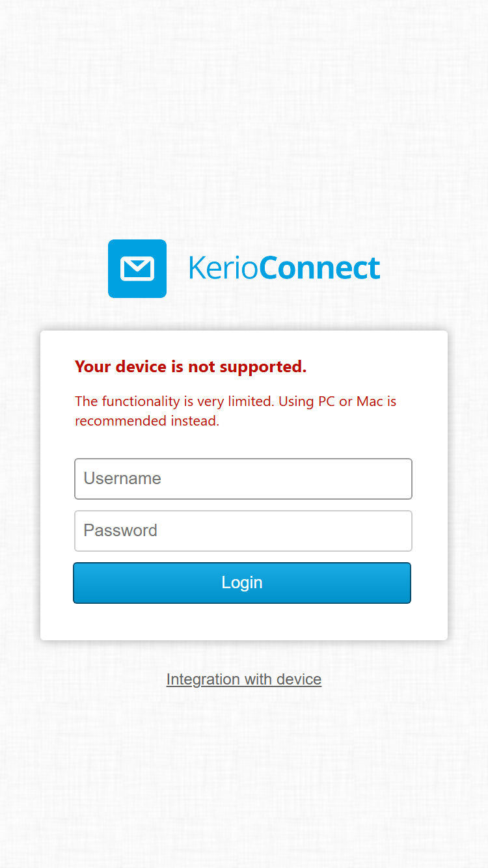Open the Integration with device link
The image size is (488, 868).
(x=244, y=679)
